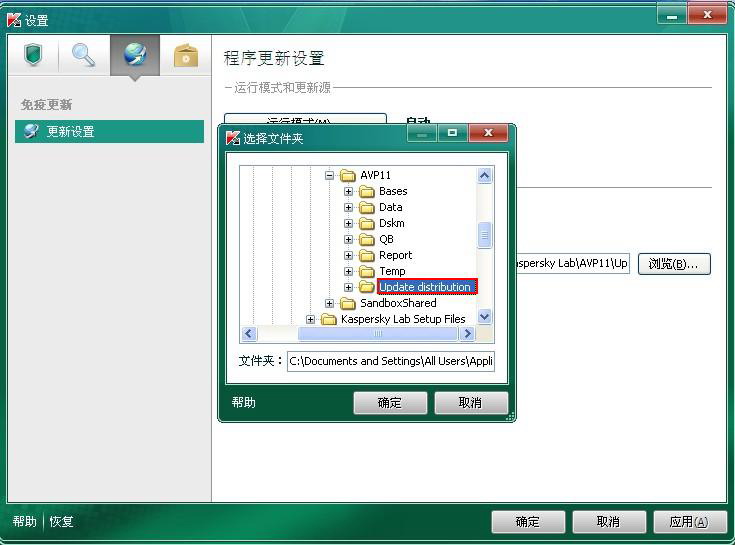The width and height of the screenshot is (735, 545).
Task: Select the Update globe tab
Action: click(x=135, y=55)
